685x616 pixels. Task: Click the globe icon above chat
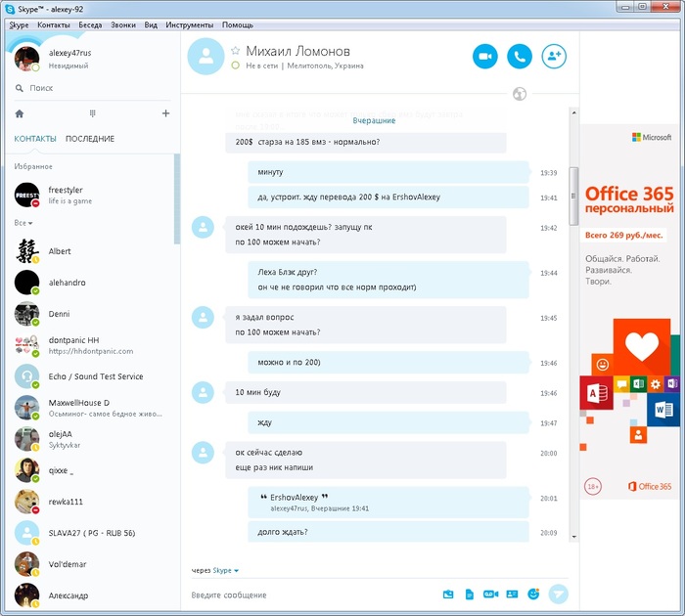point(520,94)
